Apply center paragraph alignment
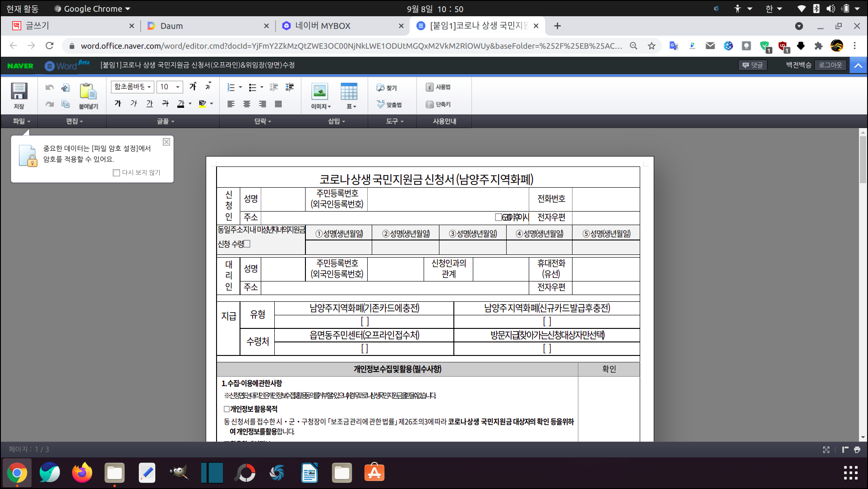 [x=247, y=104]
